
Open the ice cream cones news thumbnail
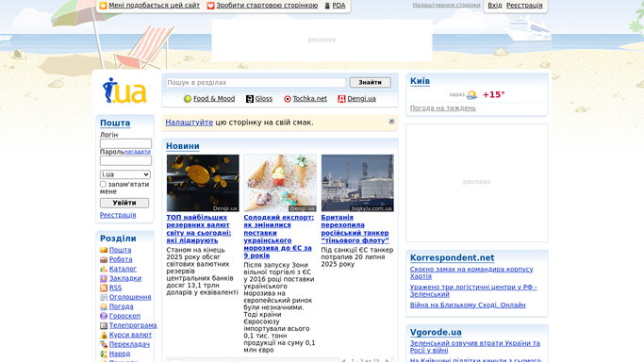(x=280, y=183)
